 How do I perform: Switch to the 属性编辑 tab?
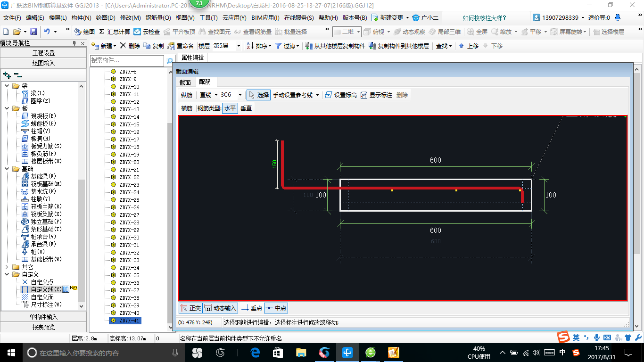pos(192,58)
